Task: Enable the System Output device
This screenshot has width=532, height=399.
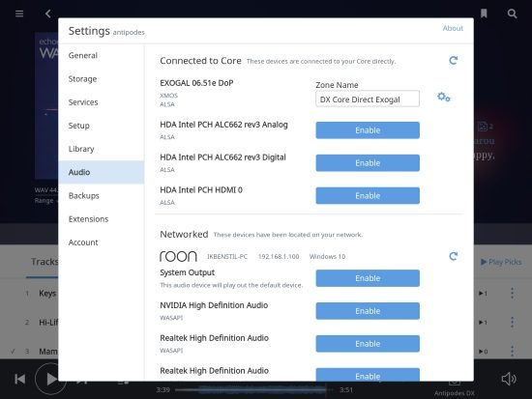Action: (368, 278)
